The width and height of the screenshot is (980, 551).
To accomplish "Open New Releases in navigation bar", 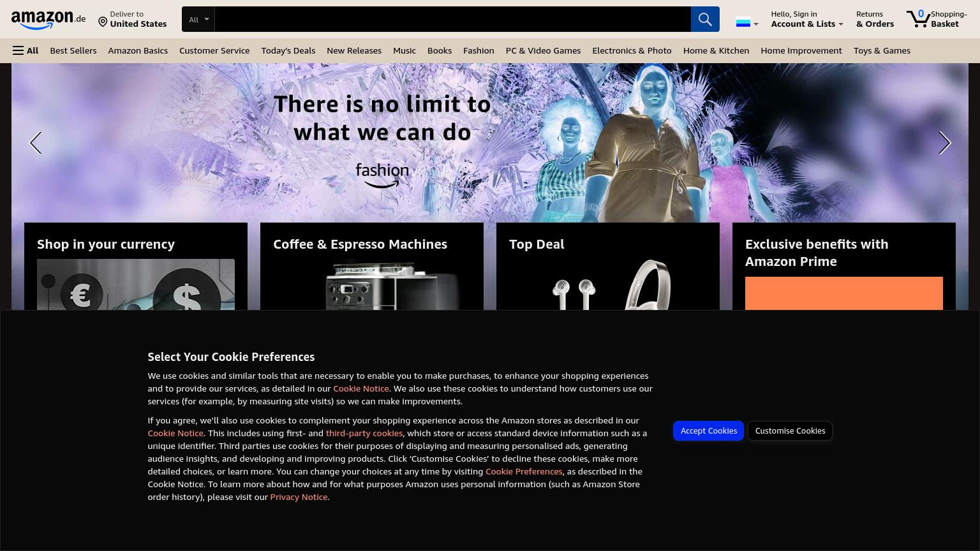I will [354, 50].
